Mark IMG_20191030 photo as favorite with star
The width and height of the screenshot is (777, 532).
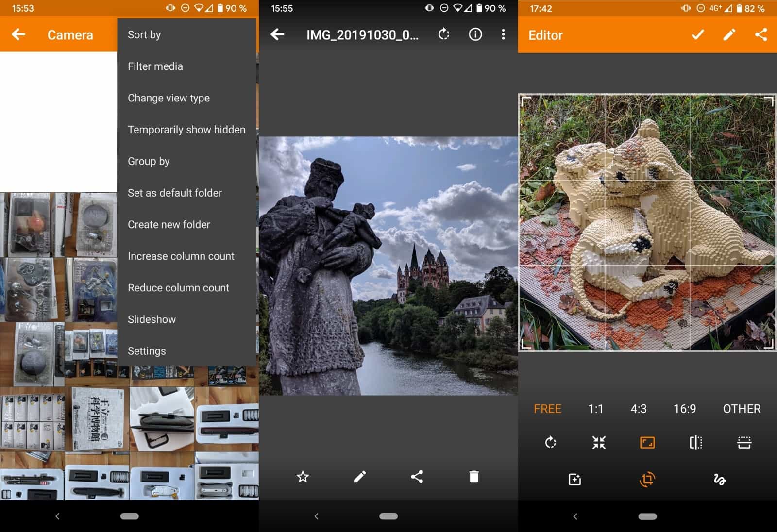pos(303,477)
